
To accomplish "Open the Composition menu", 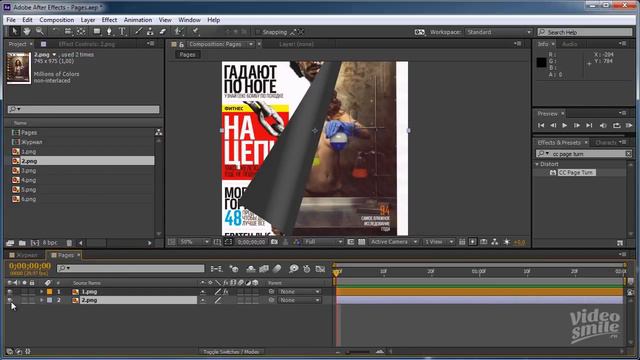I will pos(57,20).
